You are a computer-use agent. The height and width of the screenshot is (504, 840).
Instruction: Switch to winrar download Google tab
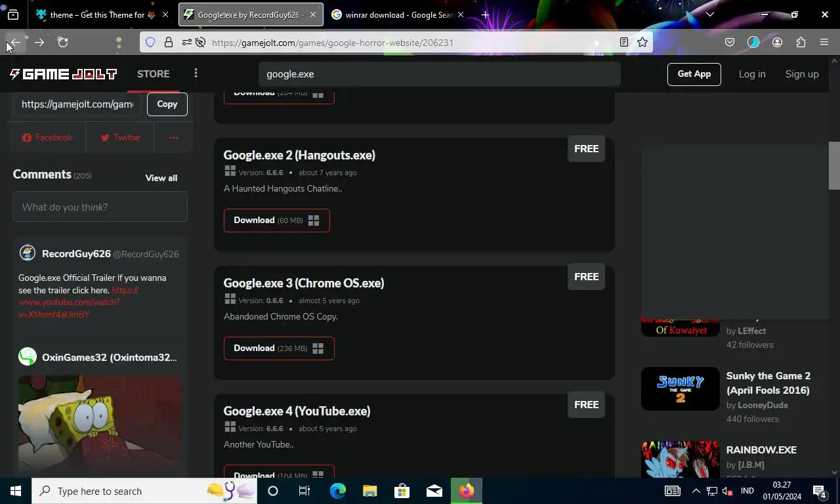(x=399, y=14)
